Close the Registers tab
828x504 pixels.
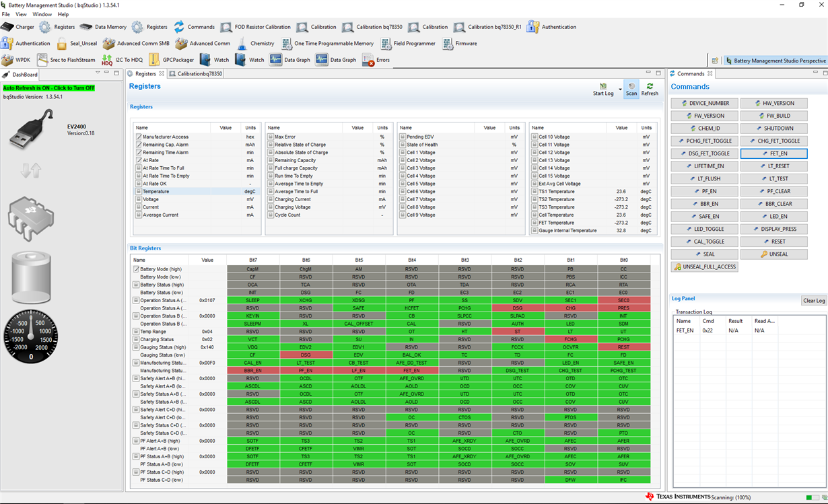click(161, 73)
